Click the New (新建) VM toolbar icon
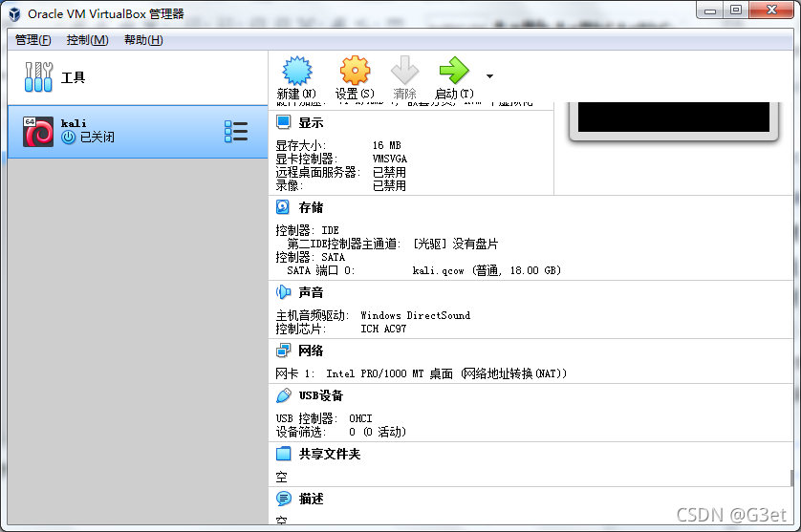This screenshot has height=532, width=801. 297,70
